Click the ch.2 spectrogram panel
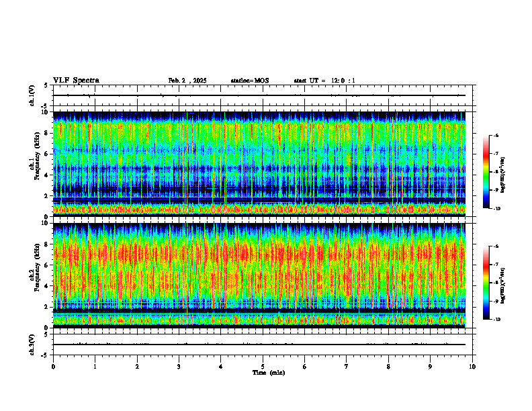532x411 pixels. pos(259,275)
